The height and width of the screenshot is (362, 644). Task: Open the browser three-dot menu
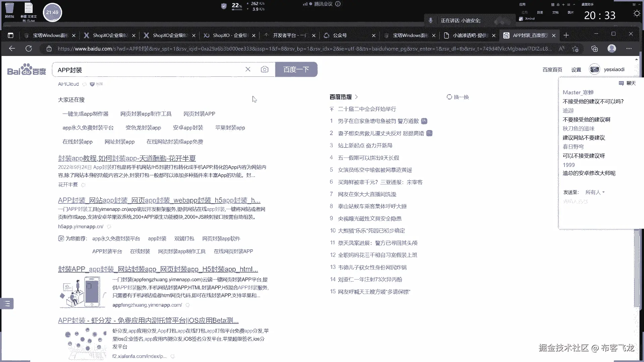[629, 49]
